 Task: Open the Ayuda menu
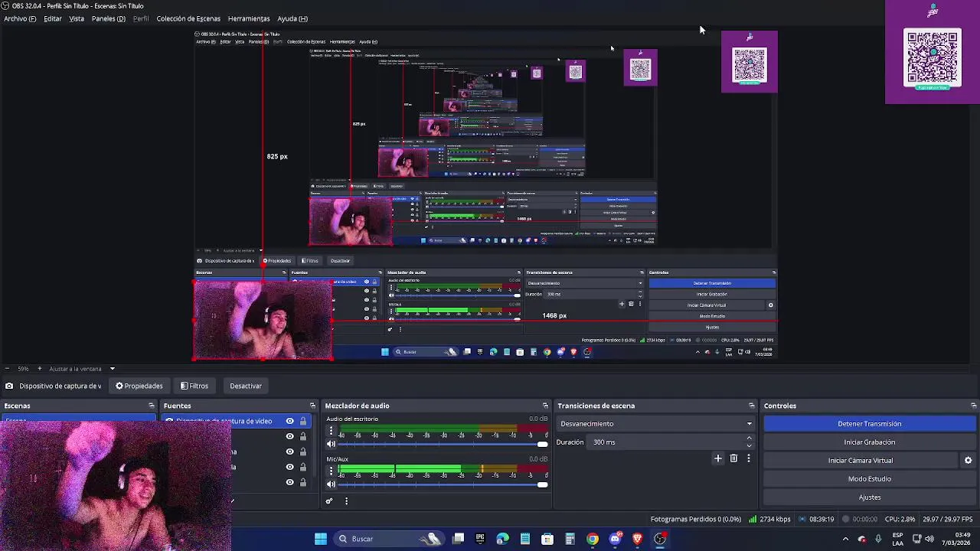(292, 18)
